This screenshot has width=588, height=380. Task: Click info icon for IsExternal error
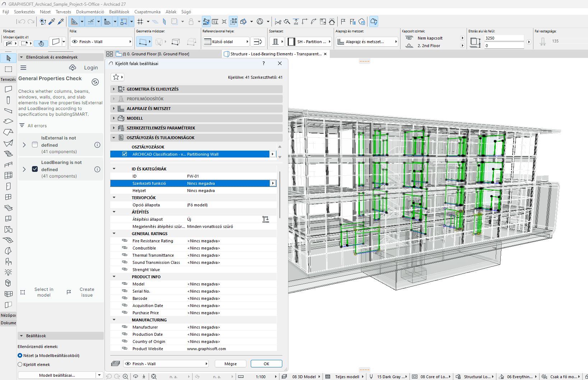97,145
